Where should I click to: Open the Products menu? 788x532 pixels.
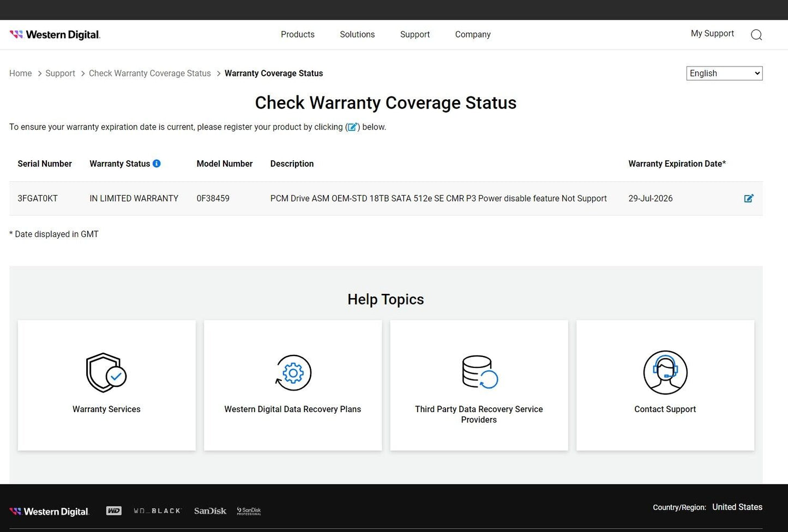298,34
